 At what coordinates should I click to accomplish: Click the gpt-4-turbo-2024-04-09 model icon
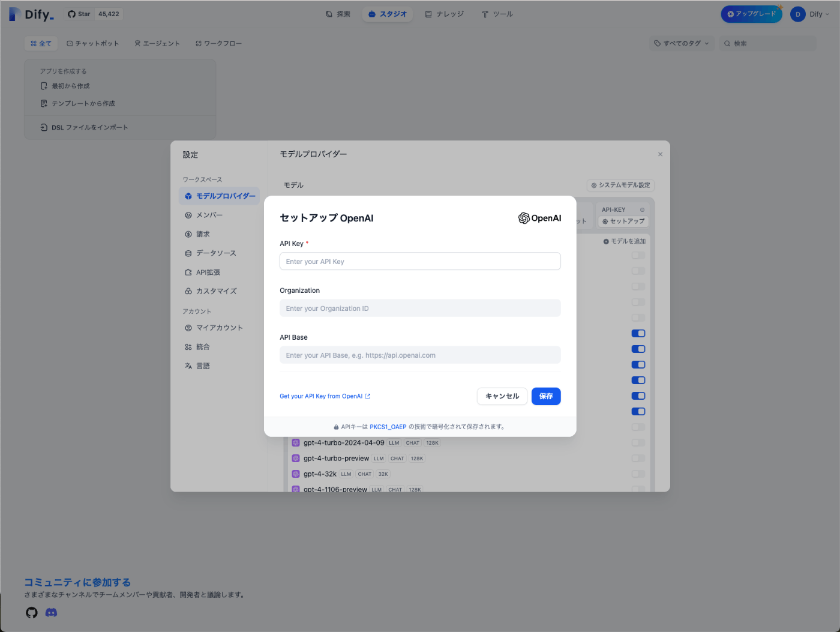[296, 443]
